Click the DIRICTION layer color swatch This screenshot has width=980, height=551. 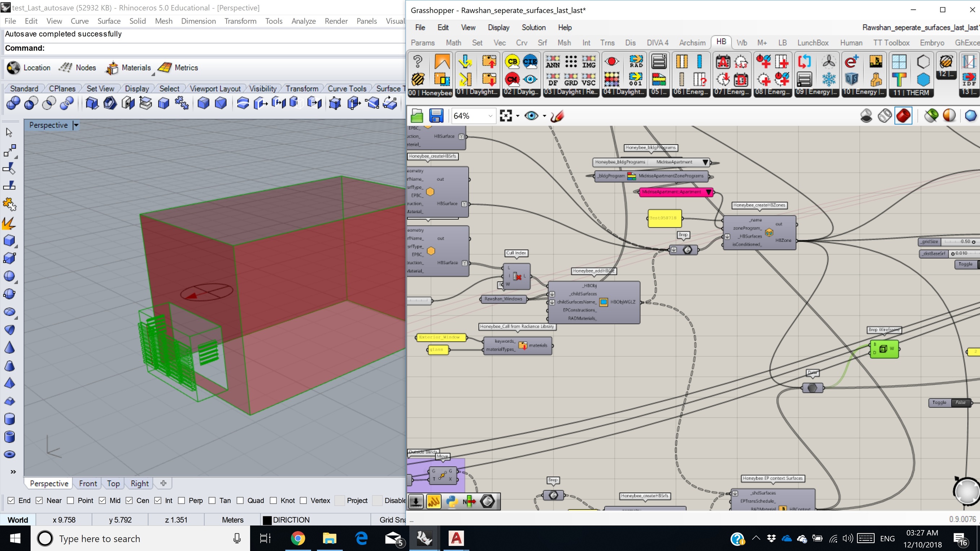pyautogui.click(x=267, y=520)
